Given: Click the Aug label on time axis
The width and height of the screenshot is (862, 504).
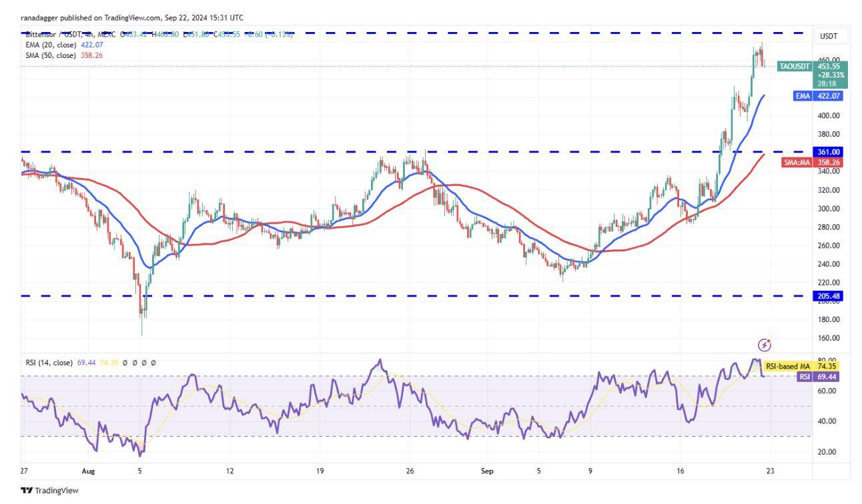Looking at the screenshot, I should click(87, 471).
